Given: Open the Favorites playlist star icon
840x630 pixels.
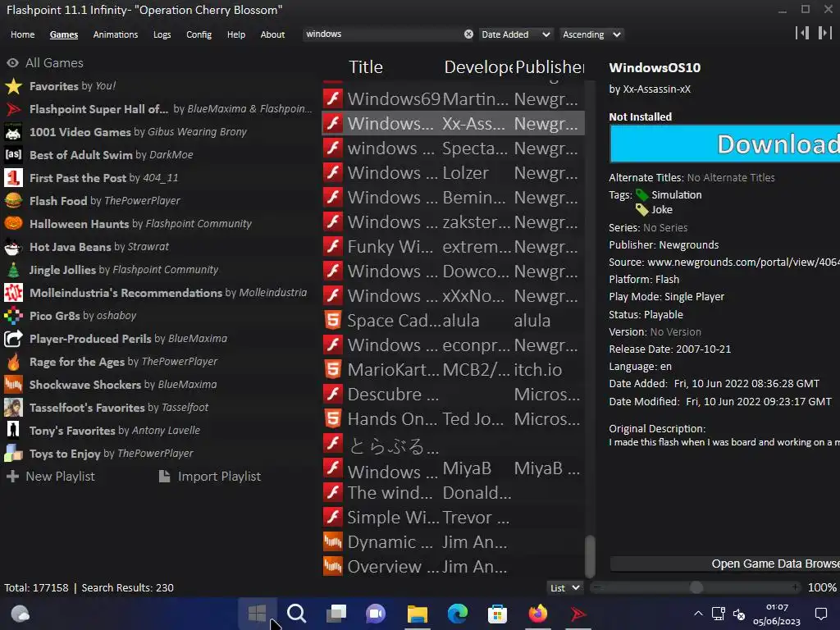Looking at the screenshot, I should coord(13,86).
